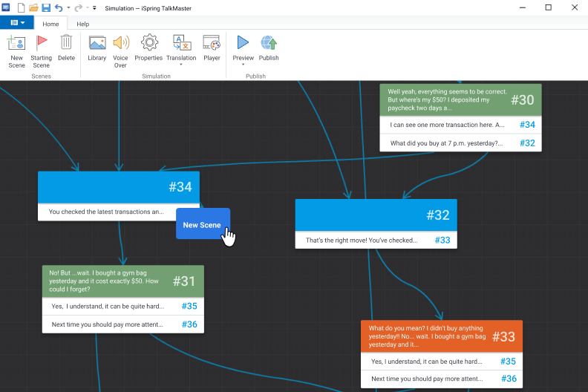Open the blue application file menu
This screenshot has width=588, height=392.
tap(17, 22)
